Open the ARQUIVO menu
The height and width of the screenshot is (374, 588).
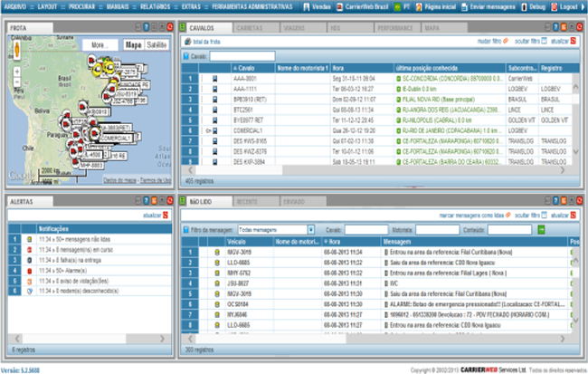pyautogui.click(x=15, y=6)
